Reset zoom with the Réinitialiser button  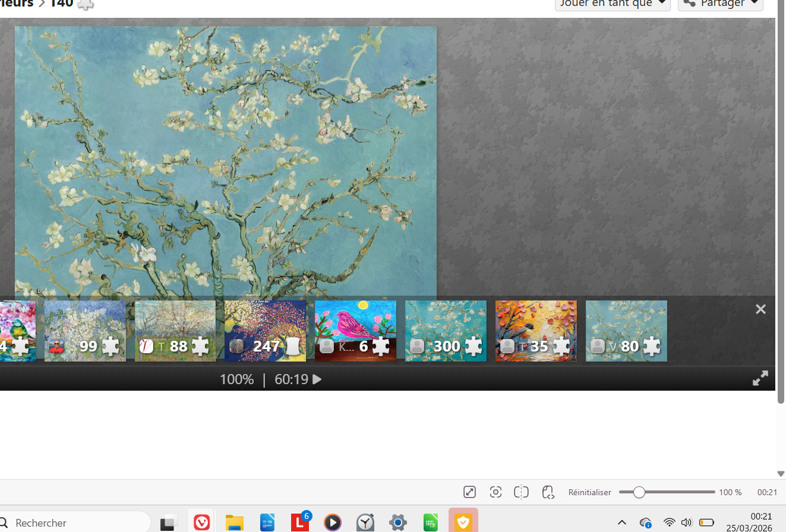590,492
